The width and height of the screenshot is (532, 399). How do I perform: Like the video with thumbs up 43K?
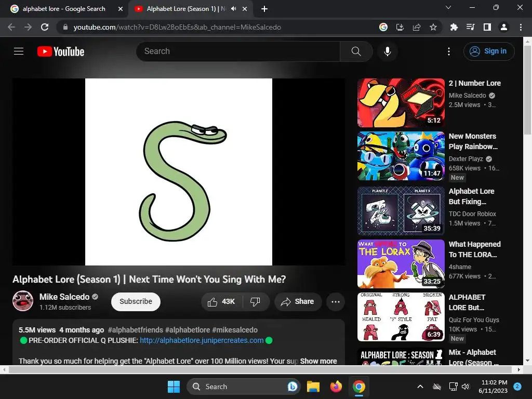coord(221,302)
